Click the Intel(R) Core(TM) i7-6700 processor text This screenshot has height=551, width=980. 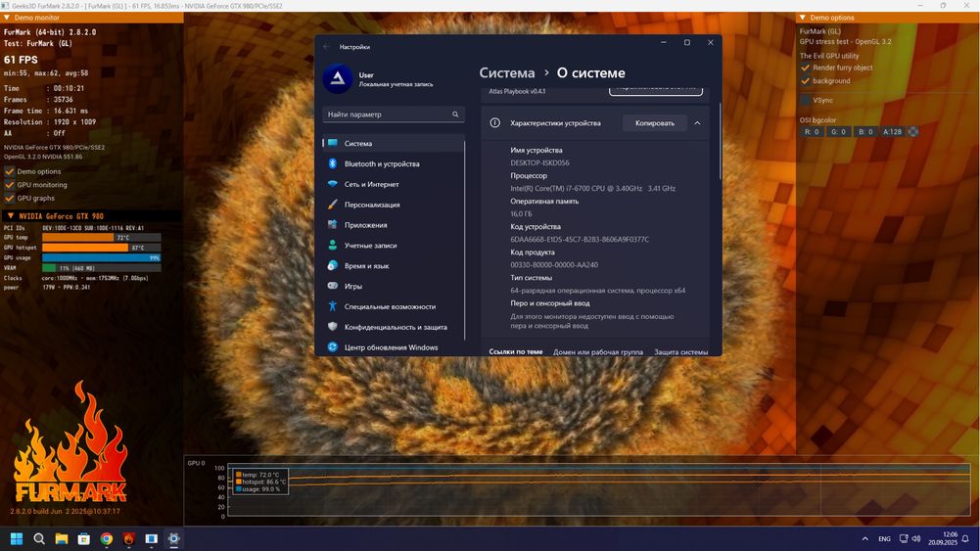tap(592, 188)
